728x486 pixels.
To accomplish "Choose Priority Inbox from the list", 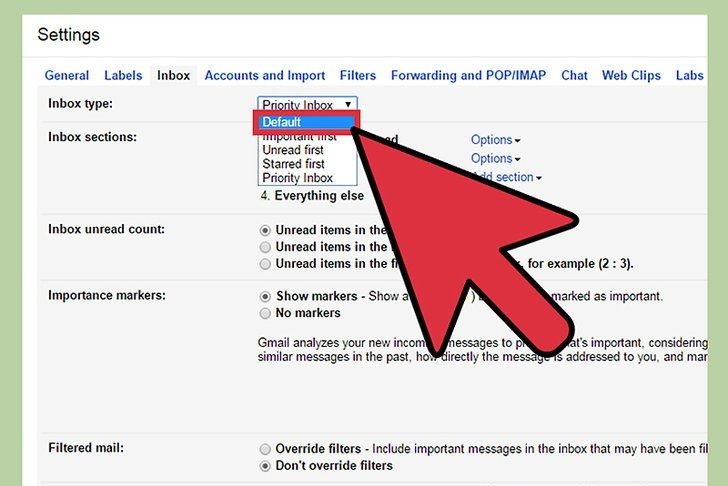I will pyautogui.click(x=297, y=178).
